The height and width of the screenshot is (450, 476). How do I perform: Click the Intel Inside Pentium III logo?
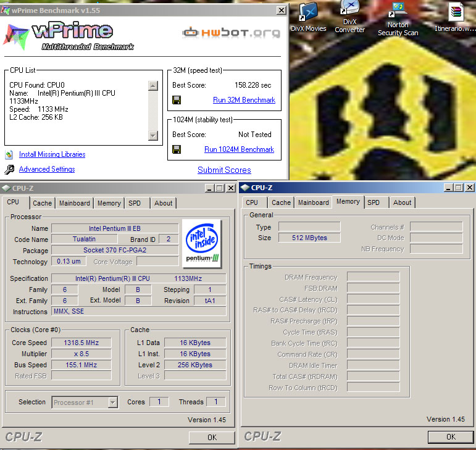pos(202,244)
